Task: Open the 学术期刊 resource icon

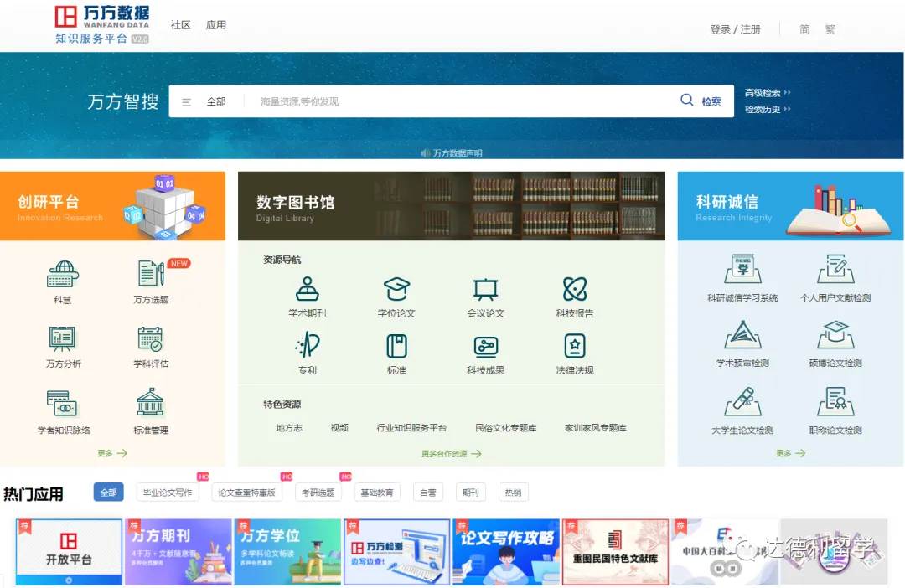Action: (307, 289)
